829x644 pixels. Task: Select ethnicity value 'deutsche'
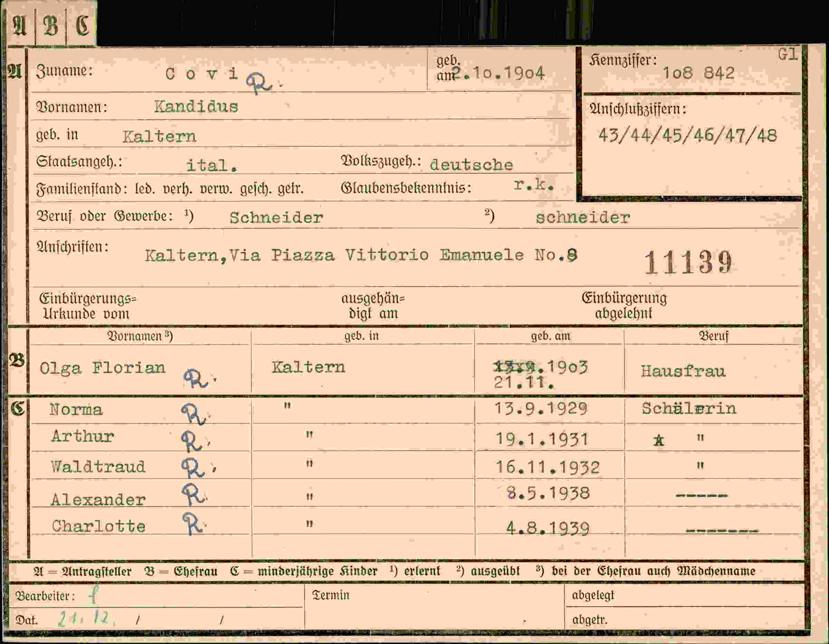[471, 165]
